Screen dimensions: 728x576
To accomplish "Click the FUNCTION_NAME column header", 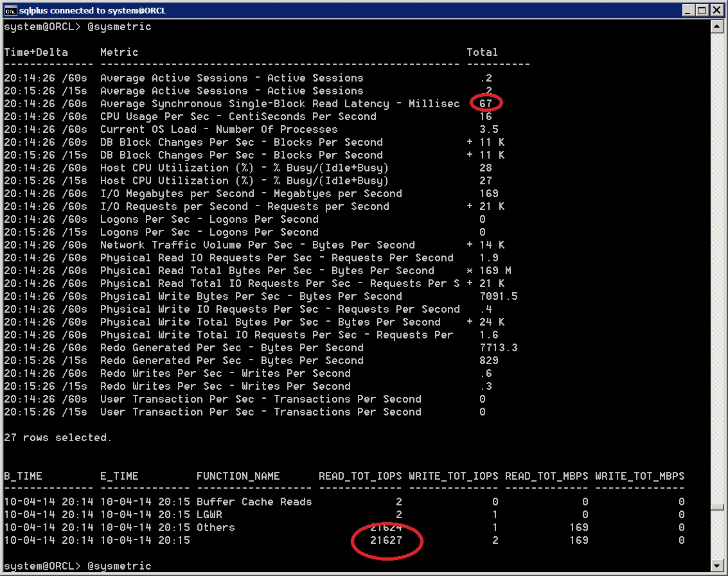I will click(x=238, y=476).
